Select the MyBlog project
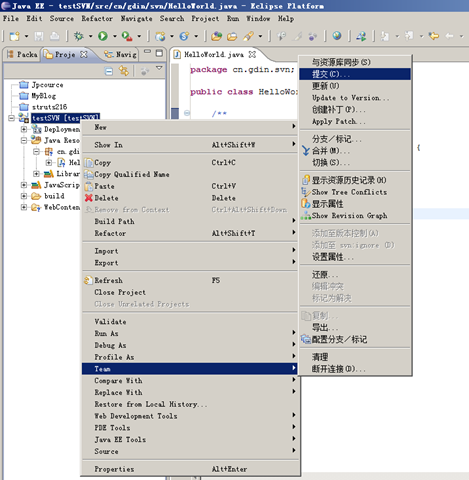469x480 pixels. [x=37, y=96]
